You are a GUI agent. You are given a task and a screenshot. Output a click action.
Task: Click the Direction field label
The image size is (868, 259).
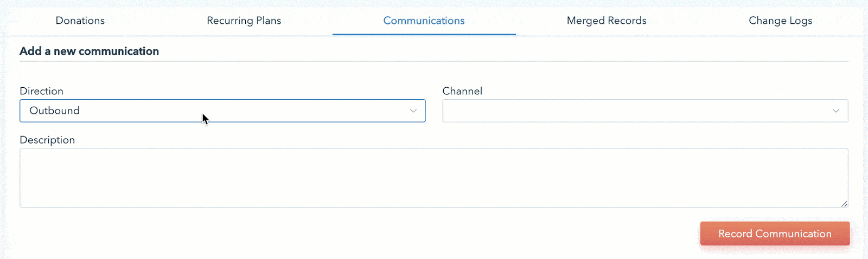pyautogui.click(x=42, y=91)
